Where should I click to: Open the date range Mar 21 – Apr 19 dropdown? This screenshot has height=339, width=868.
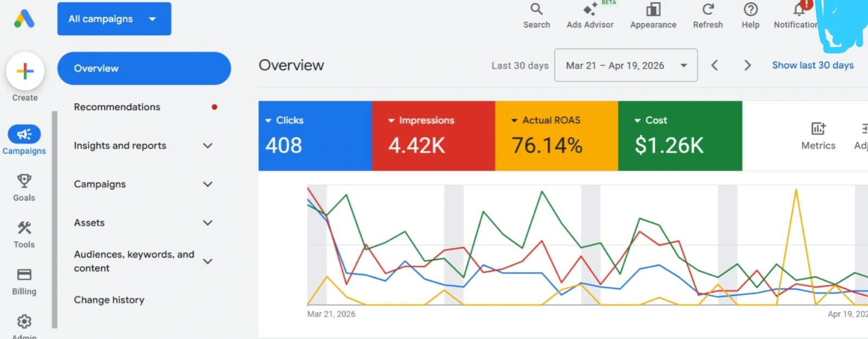pyautogui.click(x=626, y=65)
